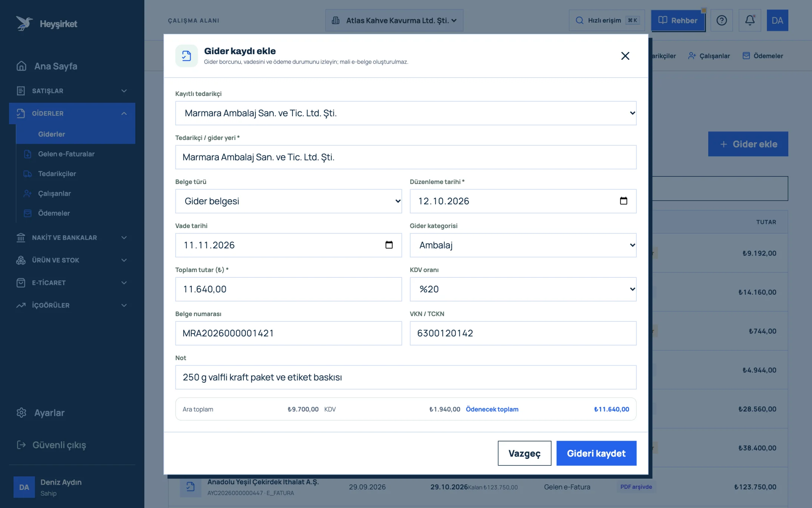The width and height of the screenshot is (812, 508).
Task: Click calendar icon in Düzenleme tarihi field
Action: [623, 201]
